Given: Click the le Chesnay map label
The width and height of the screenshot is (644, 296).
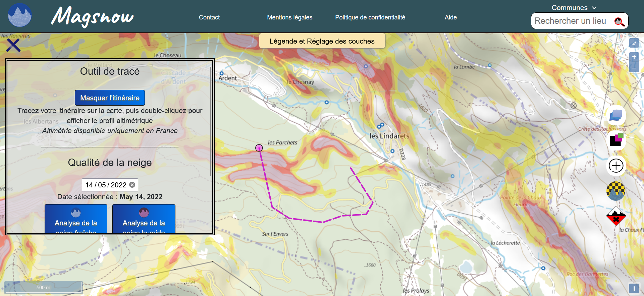Looking at the screenshot, I should (301, 82).
